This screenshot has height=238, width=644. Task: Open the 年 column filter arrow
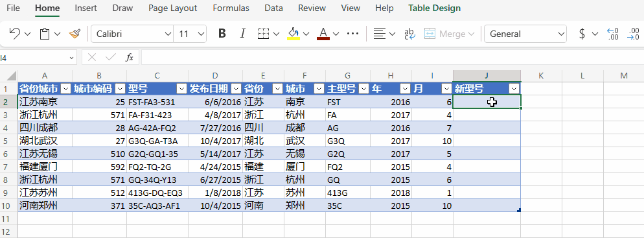pos(406,89)
